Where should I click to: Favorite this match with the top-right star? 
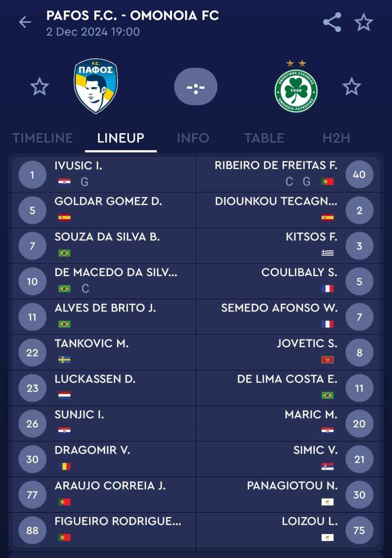pos(364,22)
